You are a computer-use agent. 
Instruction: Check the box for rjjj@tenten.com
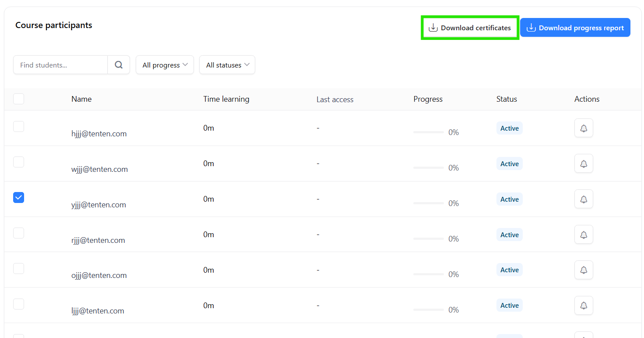(18, 233)
